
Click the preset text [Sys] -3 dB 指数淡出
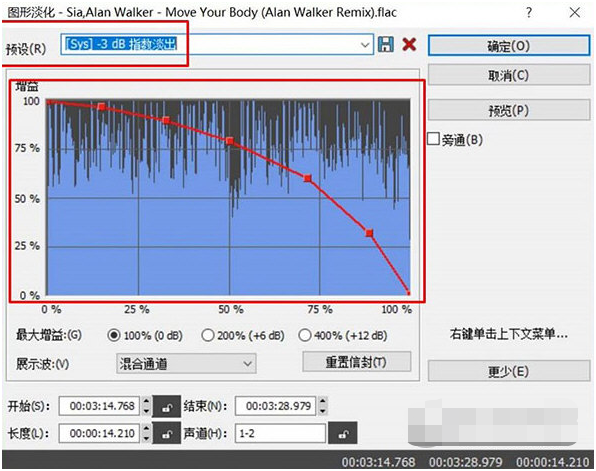[121, 44]
